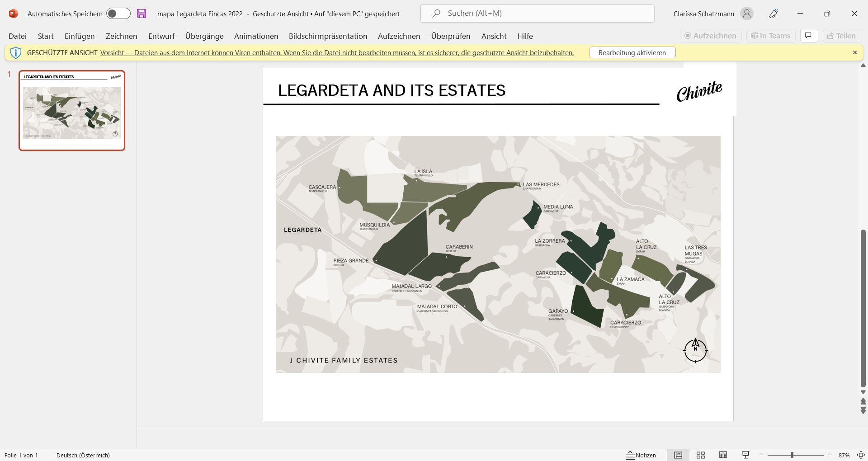Toggle the Automatisches Speichern switch
Screen dimensions: 868x461
coord(118,14)
